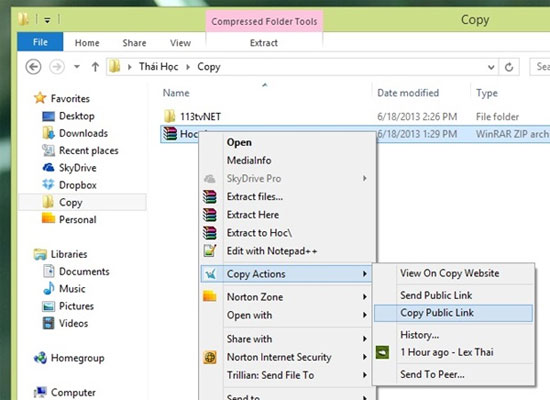550x400 pixels.
Task: Click the Norton Zone folder icon
Action: [209, 296]
